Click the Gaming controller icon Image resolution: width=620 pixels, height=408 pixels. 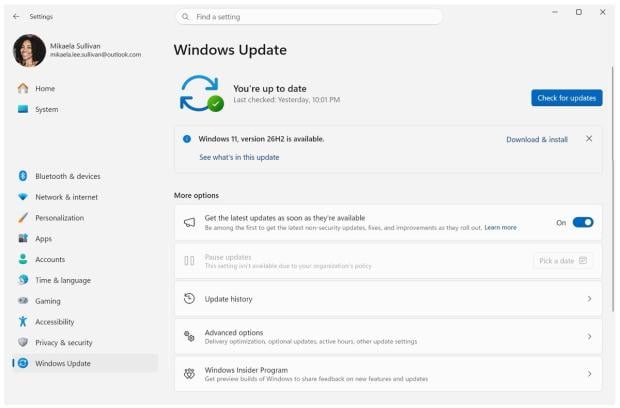(23, 301)
